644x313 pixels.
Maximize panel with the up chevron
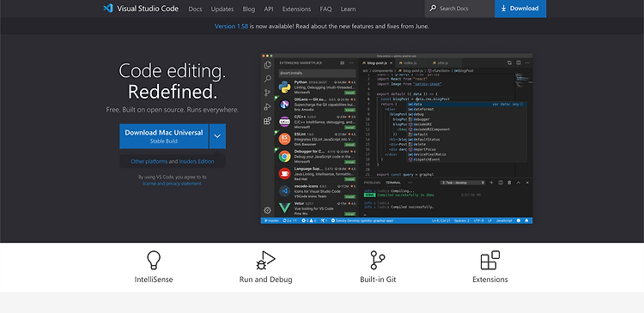(x=519, y=183)
